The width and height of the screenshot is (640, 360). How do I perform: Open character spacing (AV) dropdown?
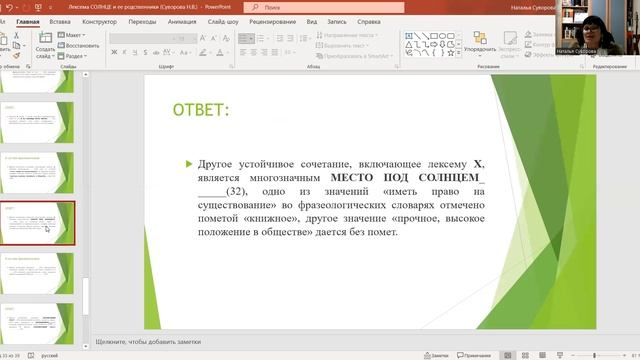click(x=168, y=52)
